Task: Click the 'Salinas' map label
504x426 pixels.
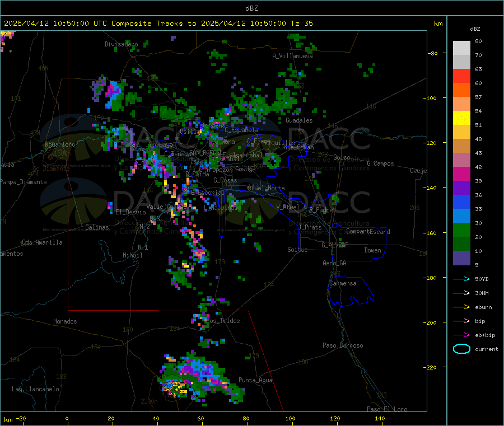Action: click(x=97, y=227)
